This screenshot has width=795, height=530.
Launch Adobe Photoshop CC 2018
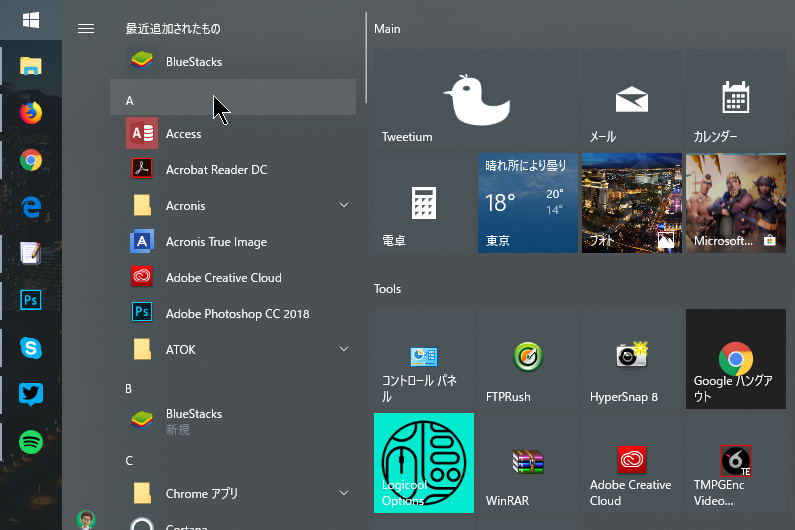point(233,313)
